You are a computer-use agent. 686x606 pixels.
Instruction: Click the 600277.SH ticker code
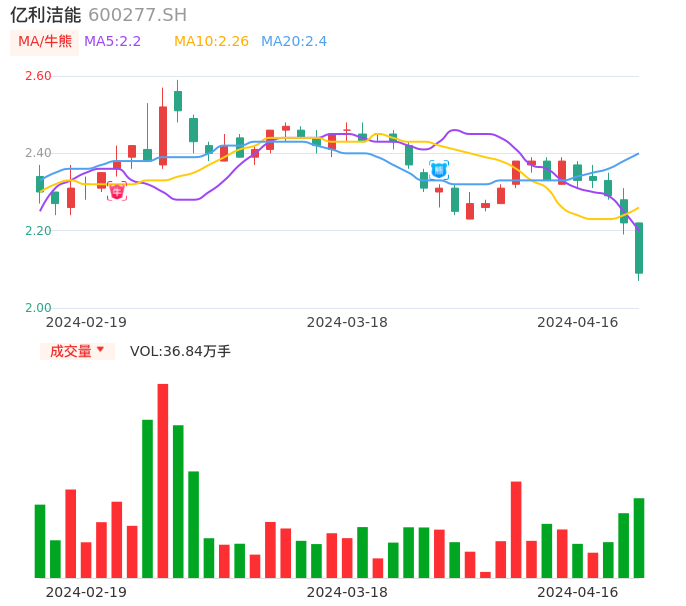pos(137,15)
